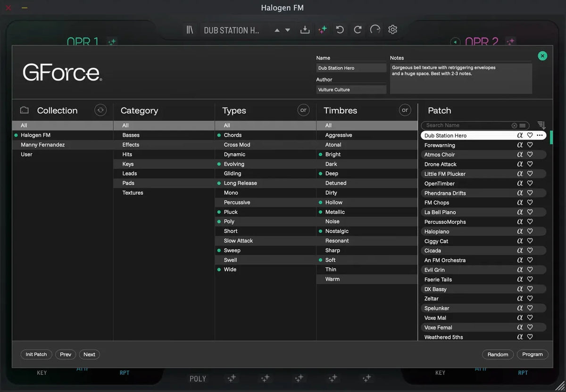The width and height of the screenshot is (566, 392).
Task: Click the dial icon beside redo
Action: [x=375, y=30]
